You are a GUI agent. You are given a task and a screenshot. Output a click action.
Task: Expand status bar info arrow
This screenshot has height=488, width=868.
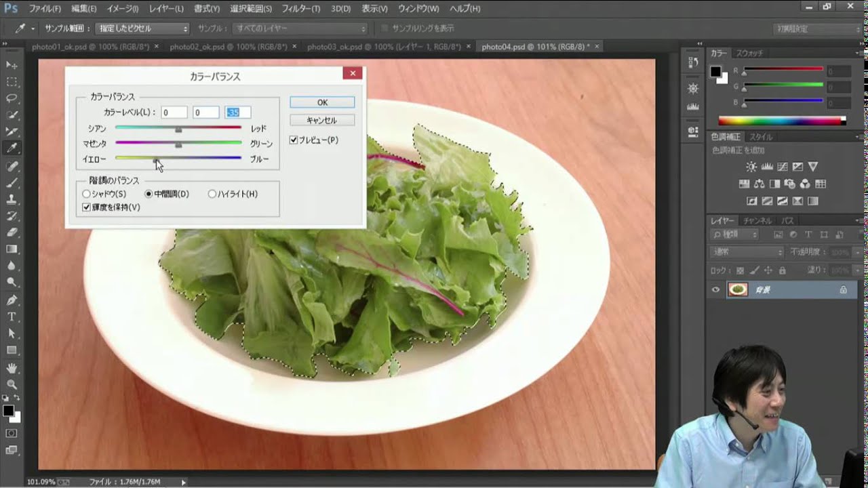click(x=184, y=482)
